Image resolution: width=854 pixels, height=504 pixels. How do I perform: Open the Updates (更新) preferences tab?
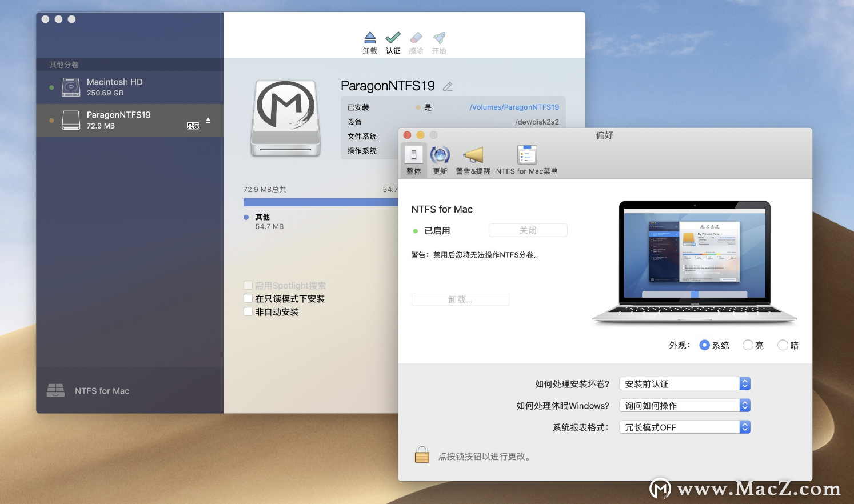pyautogui.click(x=440, y=160)
